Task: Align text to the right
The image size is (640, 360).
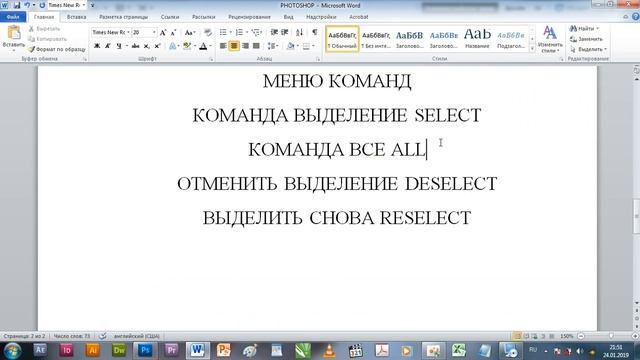Action: coord(245,46)
